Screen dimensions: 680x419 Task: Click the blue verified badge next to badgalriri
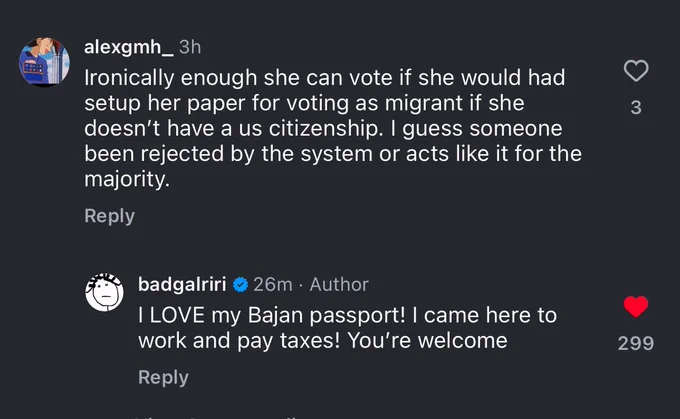pyautogui.click(x=240, y=285)
